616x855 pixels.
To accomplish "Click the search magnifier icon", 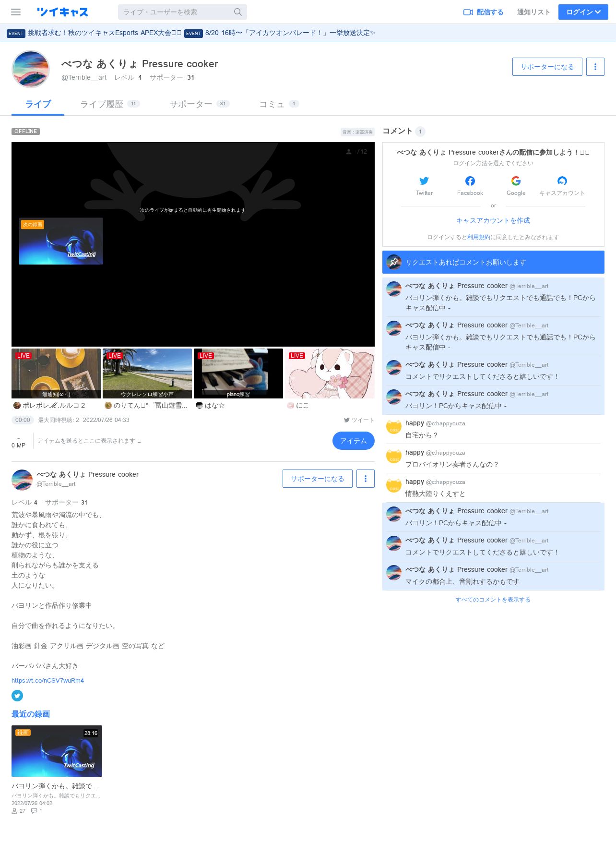I will (237, 12).
